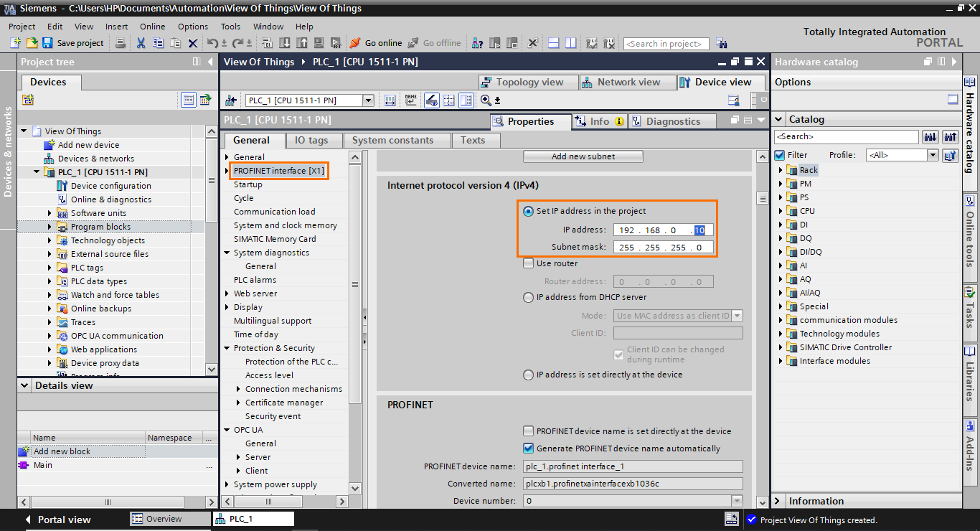Click the Add new subnet button
Viewport: 980px width, 531px height.
point(583,156)
